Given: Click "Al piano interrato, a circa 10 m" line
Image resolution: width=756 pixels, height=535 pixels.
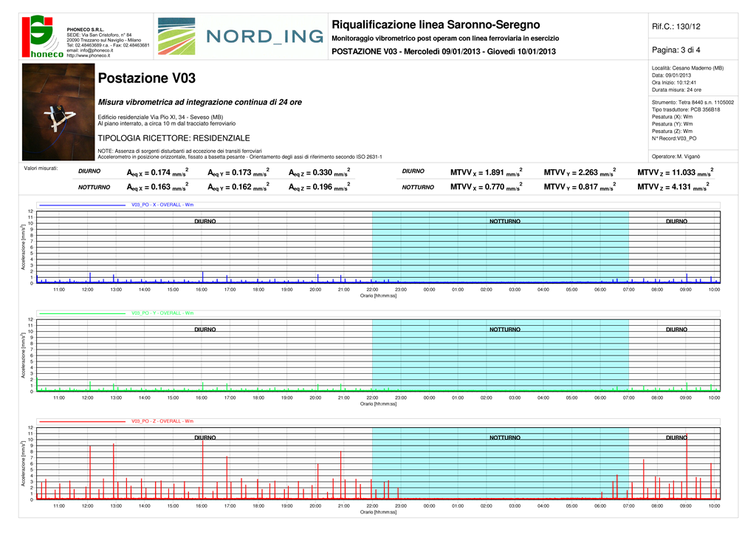Looking at the screenshot, I should pyautogui.click(x=167, y=123).
